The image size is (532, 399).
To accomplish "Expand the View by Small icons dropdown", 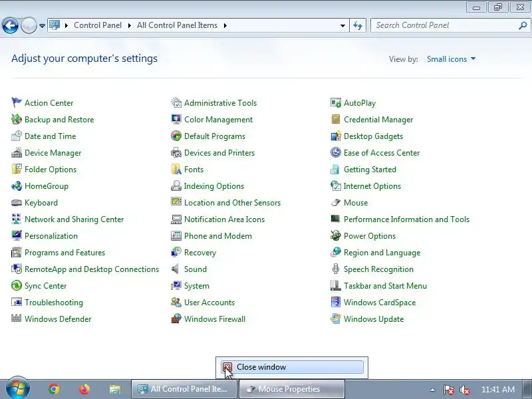I will pyautogui.click(x=451, y=59).
